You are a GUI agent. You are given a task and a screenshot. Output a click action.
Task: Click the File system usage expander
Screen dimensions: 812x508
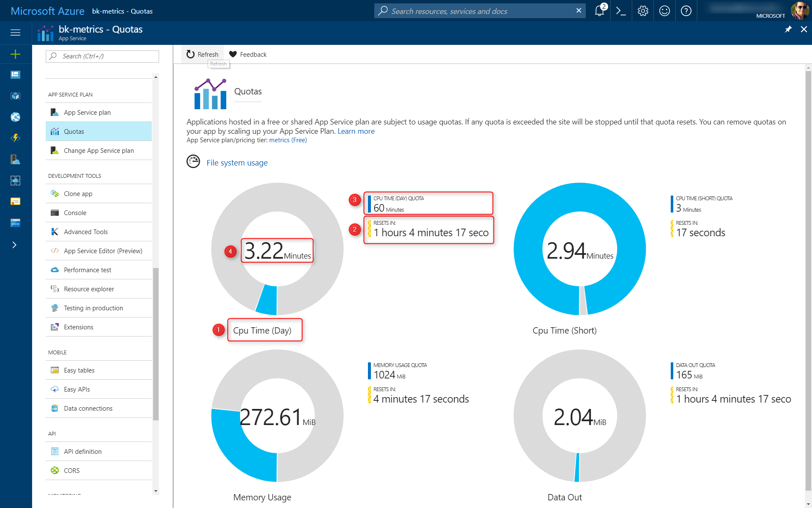237,163
